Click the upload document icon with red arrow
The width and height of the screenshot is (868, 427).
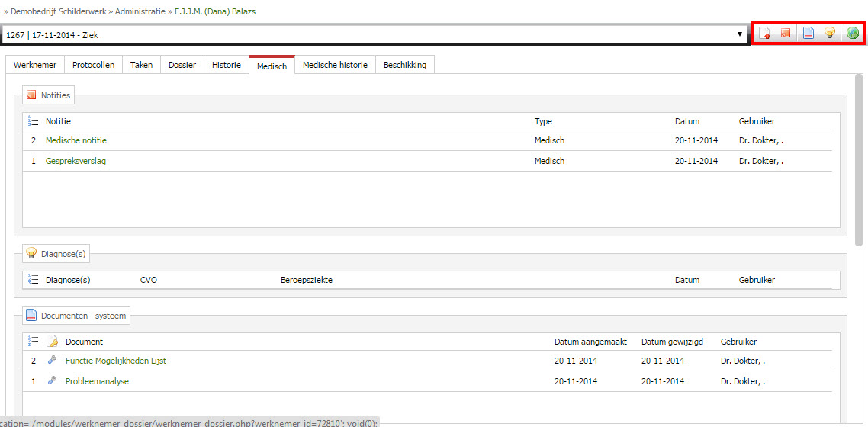(765, 34)
